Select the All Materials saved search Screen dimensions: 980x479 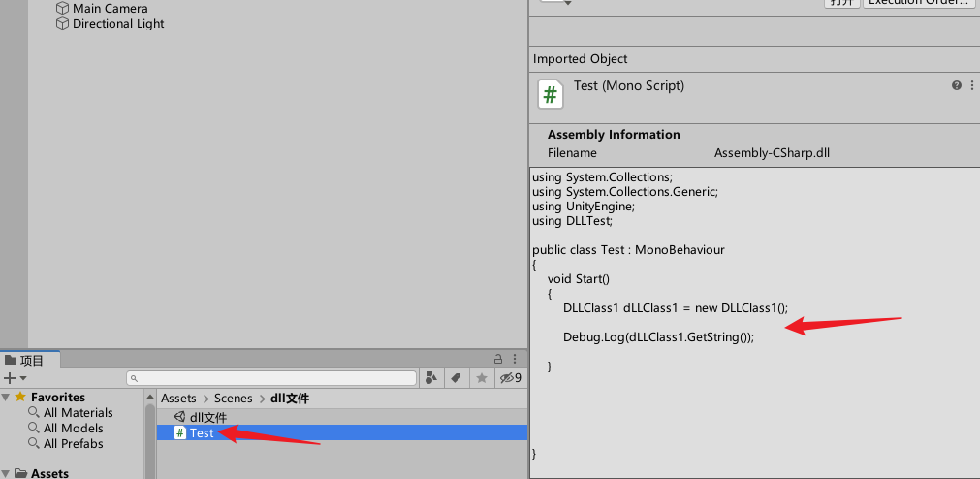pos(79,413)
